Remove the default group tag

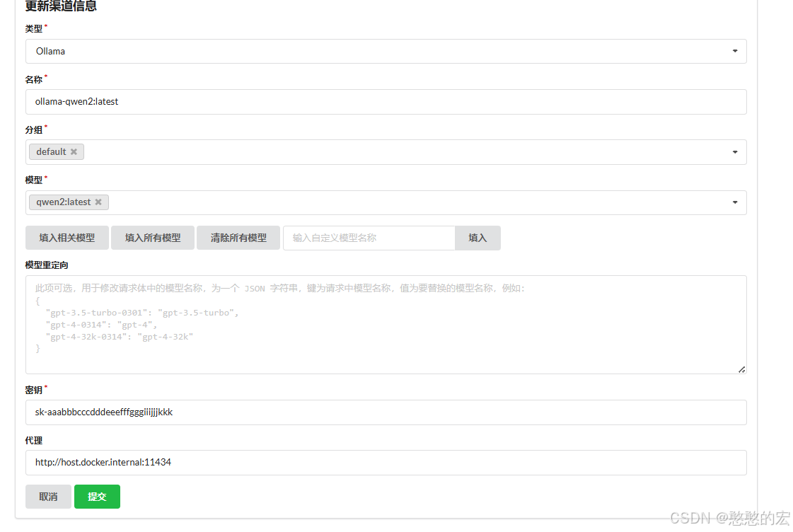tap(74, 151)
